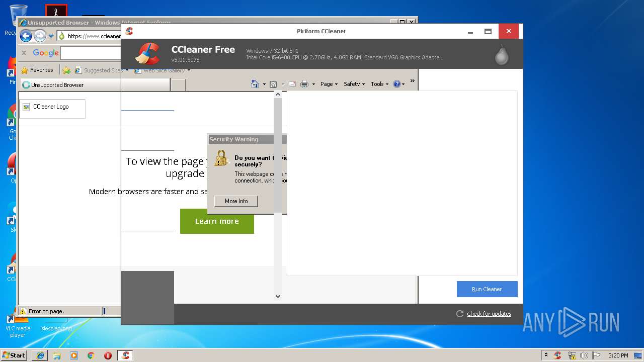Click the scrollbar down arrow

point(278,297)
